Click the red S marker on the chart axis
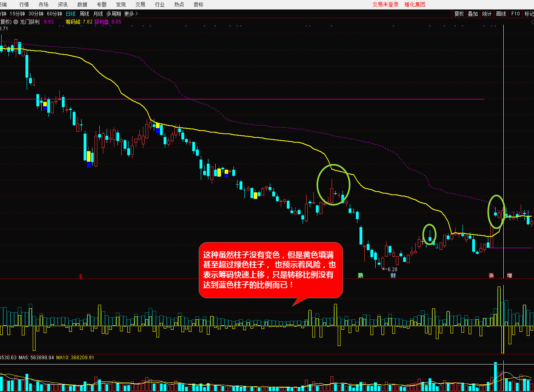 [x=81, y=276]
